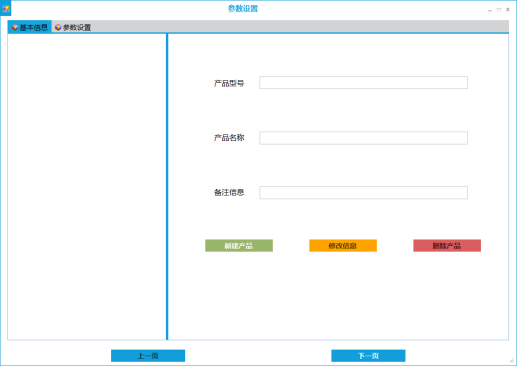517x366 pixels.
Task: Click the colorful icon on 参数设置 tab
Action: tap(58, 27)
